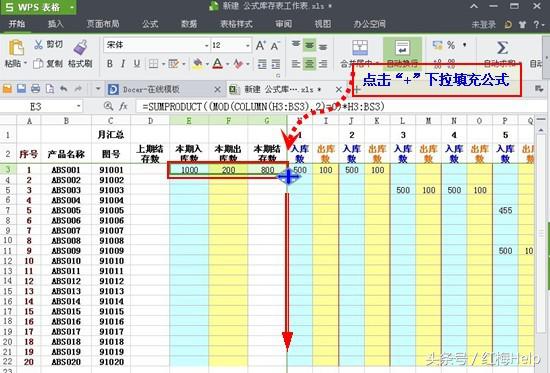Screen dimensions: 550x373
Task: Switch to the 插入 tab
Action: [x=55, y=24]
